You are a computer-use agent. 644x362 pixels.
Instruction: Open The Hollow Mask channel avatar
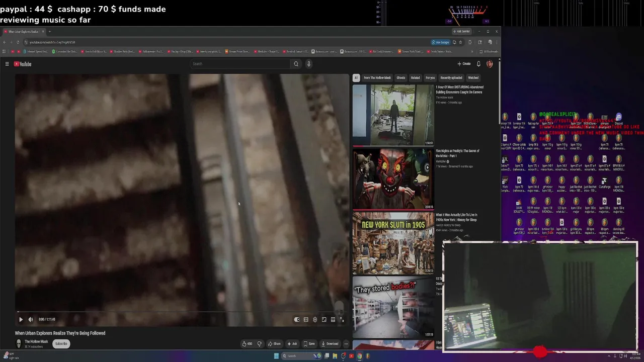pyautogui.click(x=19, y=343)
